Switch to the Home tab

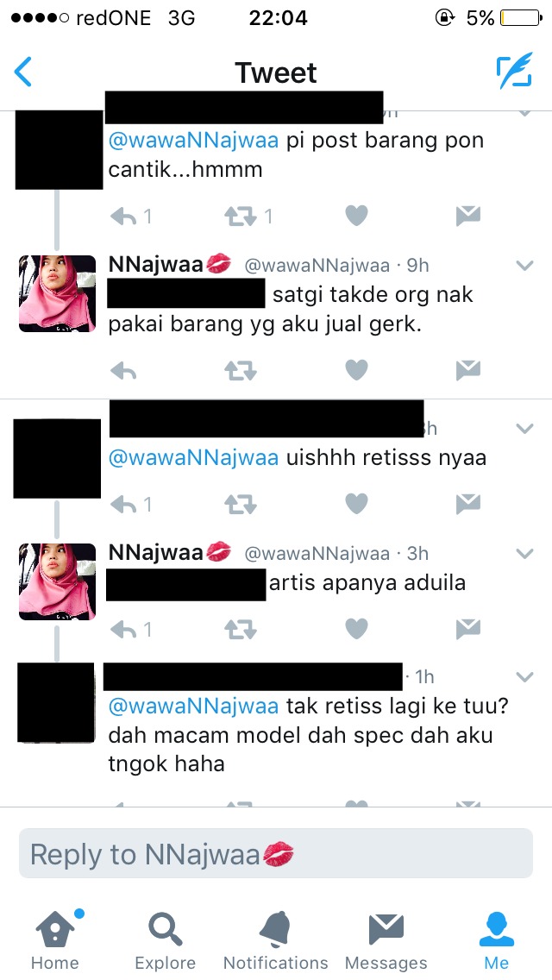55,940
